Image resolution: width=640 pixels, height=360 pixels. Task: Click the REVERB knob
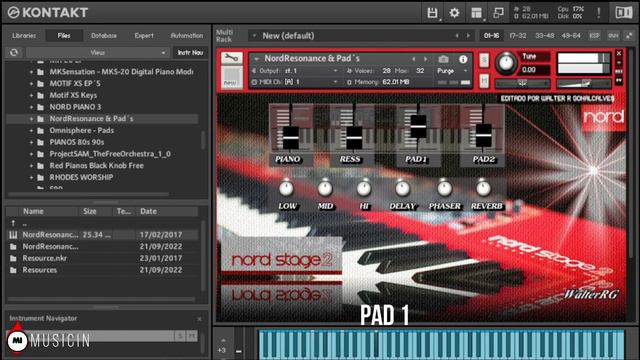click(483, 188)
